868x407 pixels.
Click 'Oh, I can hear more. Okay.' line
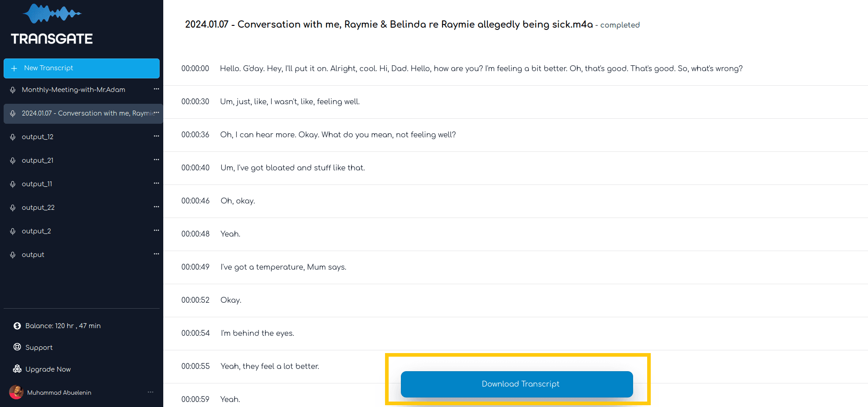click(338, 135)
